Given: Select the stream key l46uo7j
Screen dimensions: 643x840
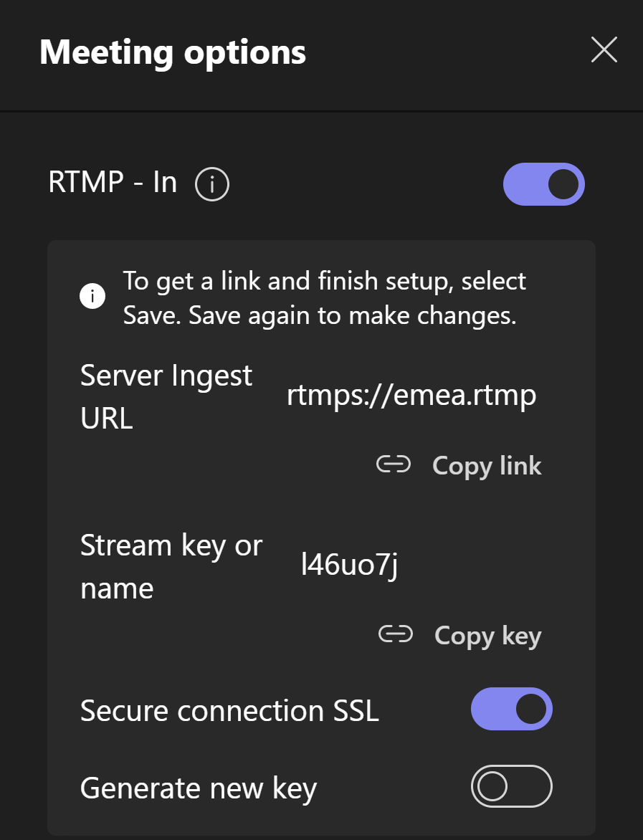Looking at the screenshot, I should click(349, 565).
